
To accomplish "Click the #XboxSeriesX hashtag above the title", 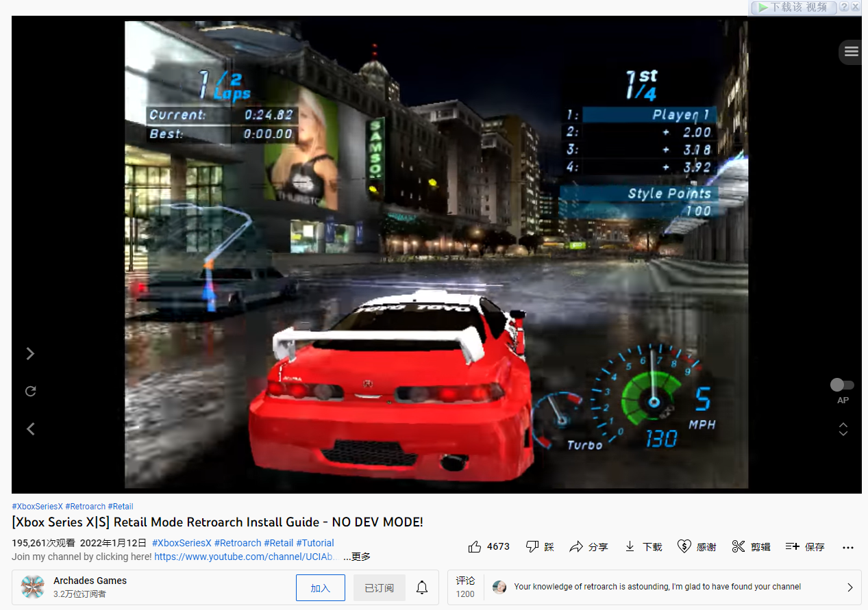I will (38, 507).
